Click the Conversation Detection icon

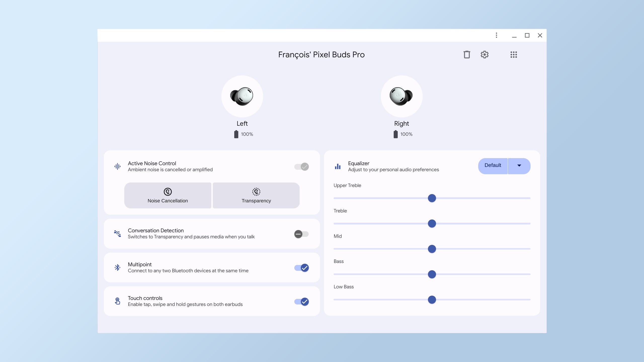tap(117, 233)
